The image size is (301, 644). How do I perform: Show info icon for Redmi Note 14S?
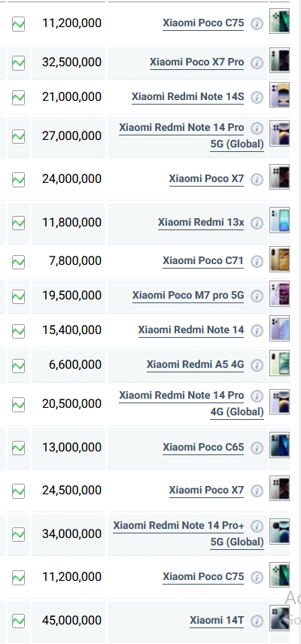(257, 97)
